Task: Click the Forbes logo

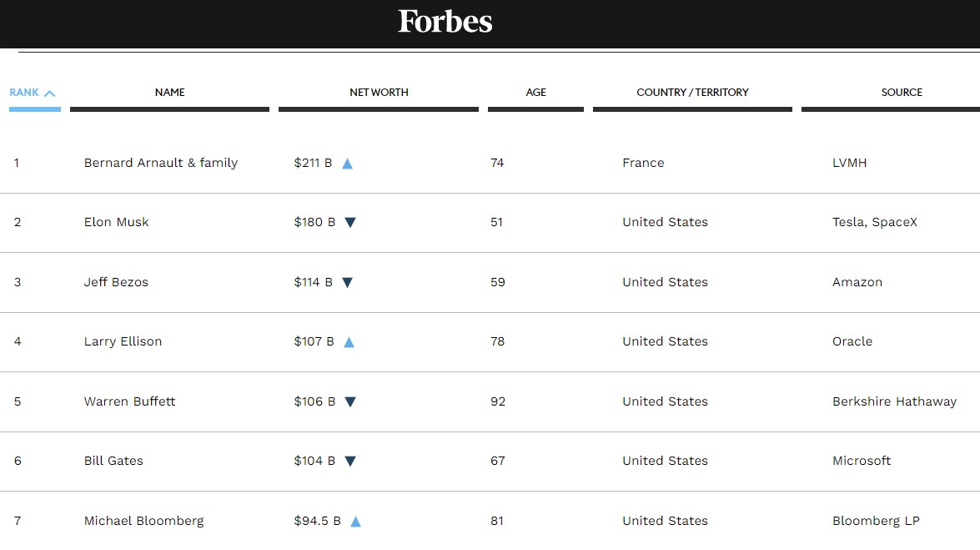Action: pyautogui.click(x=445, y=22)
